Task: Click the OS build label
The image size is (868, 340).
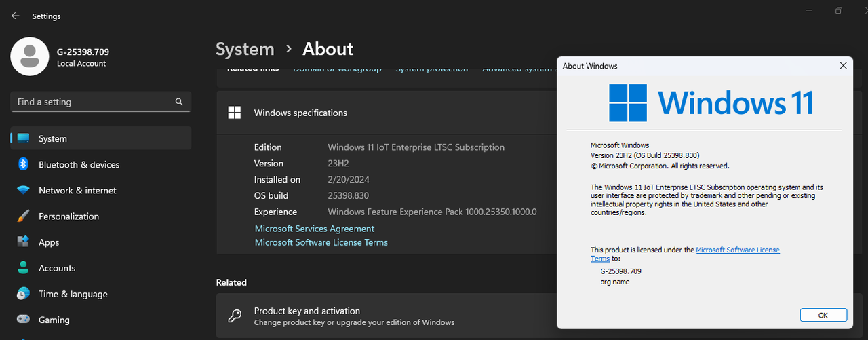Action: pos(271,195)
